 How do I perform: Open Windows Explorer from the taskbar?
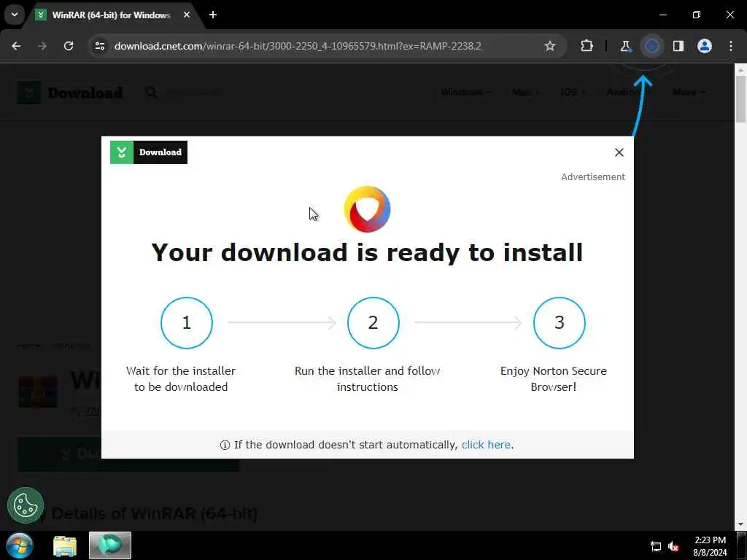[x=65, y=545]
